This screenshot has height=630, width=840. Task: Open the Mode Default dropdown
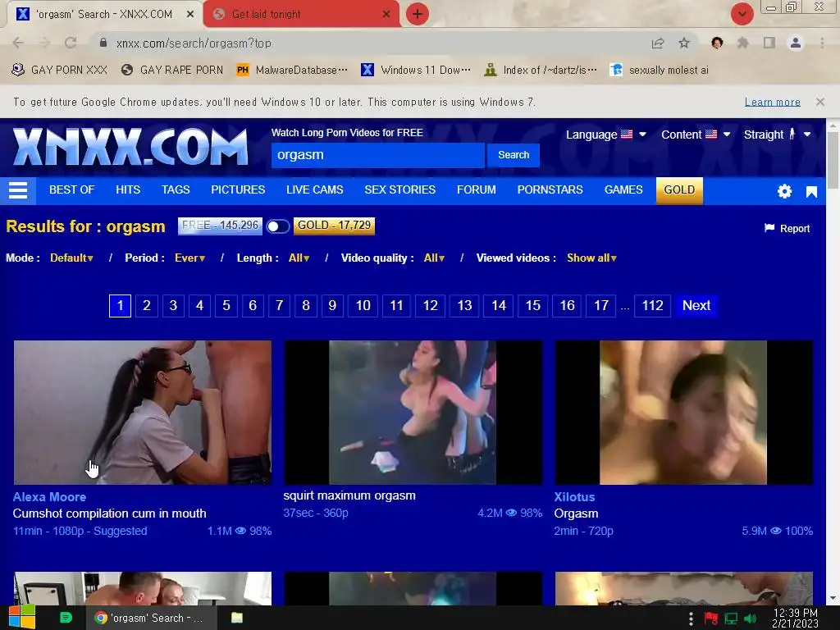[x=72, y=258]
